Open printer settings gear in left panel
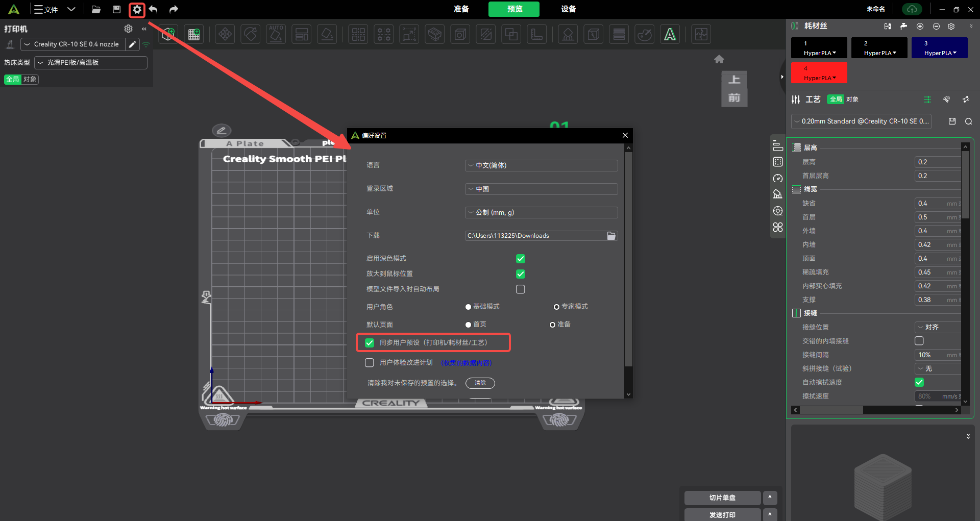The height and width of the screenshot is (521, 980). [x=128, y=29]
